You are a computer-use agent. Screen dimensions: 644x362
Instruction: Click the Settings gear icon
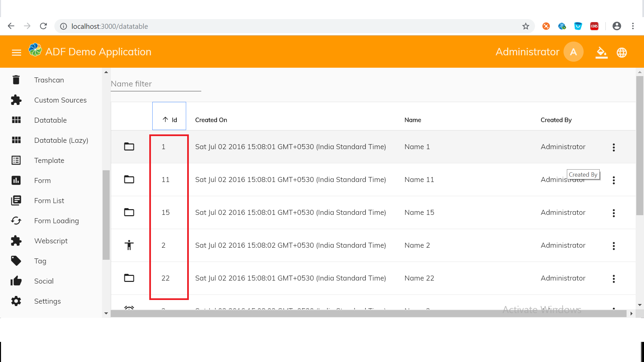(16, 301)
